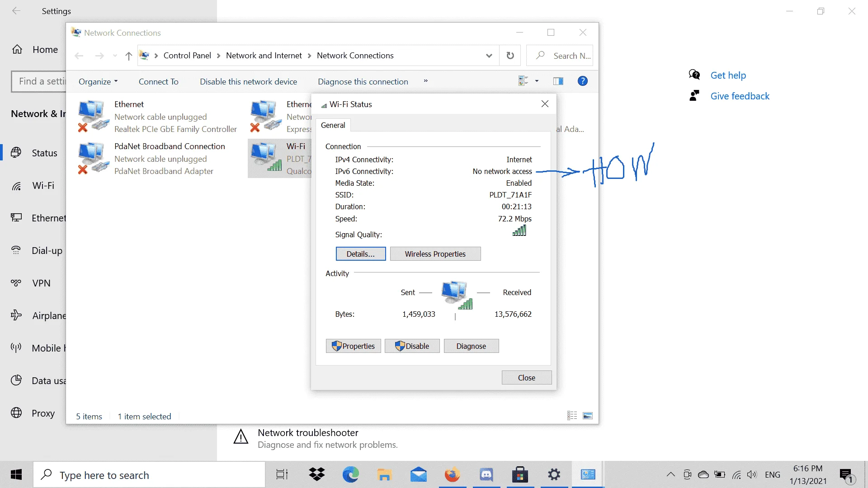Click the help question mark icon

click(x=583, y=81)
